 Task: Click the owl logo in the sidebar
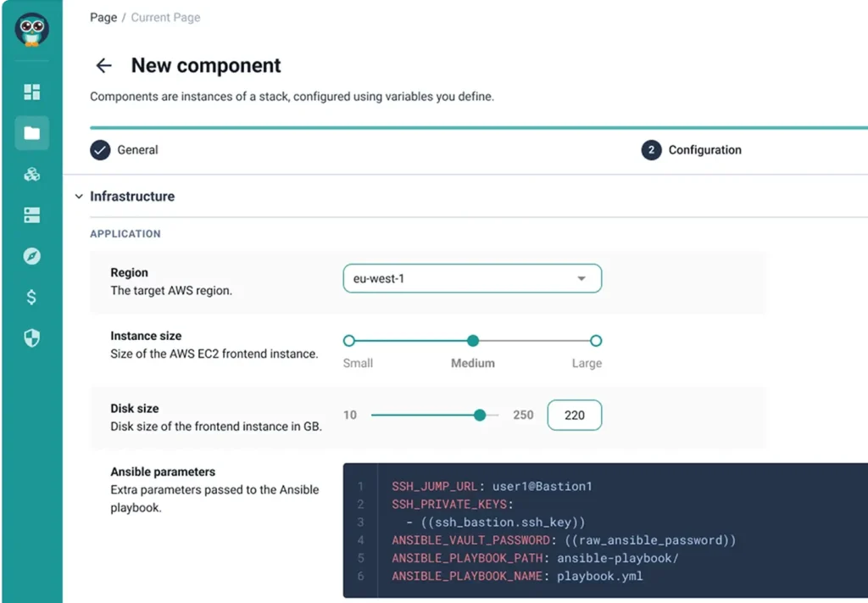click(31, 30)
